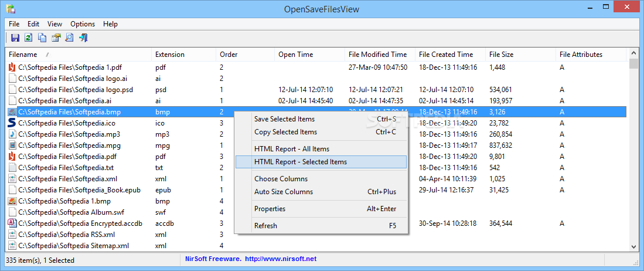The width and height of the screenshot is (644, 271).
Task: Sort by the File Size column header
Action: [521, 55]
